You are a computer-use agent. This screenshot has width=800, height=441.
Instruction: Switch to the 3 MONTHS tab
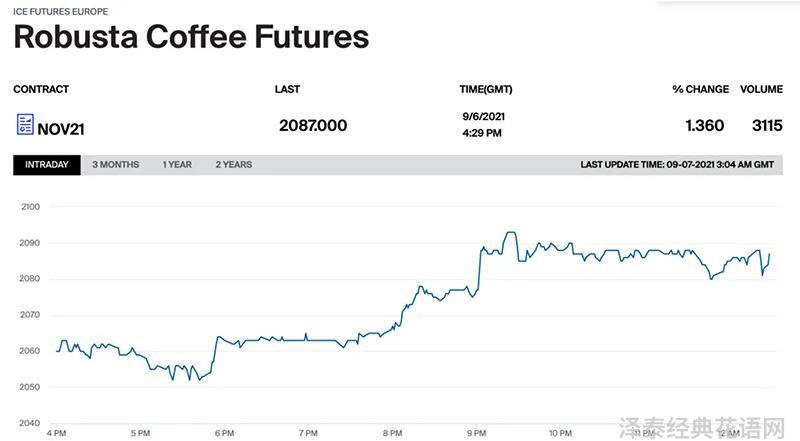tap(116, 165)
